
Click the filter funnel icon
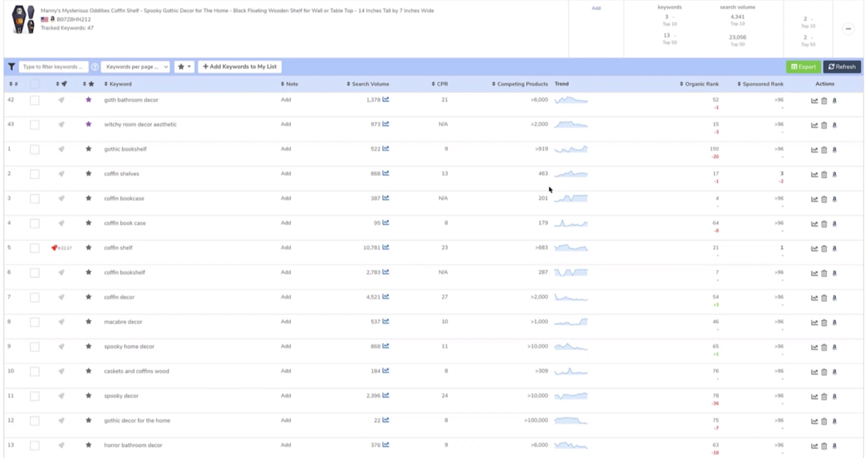click(x=11, y=67)
